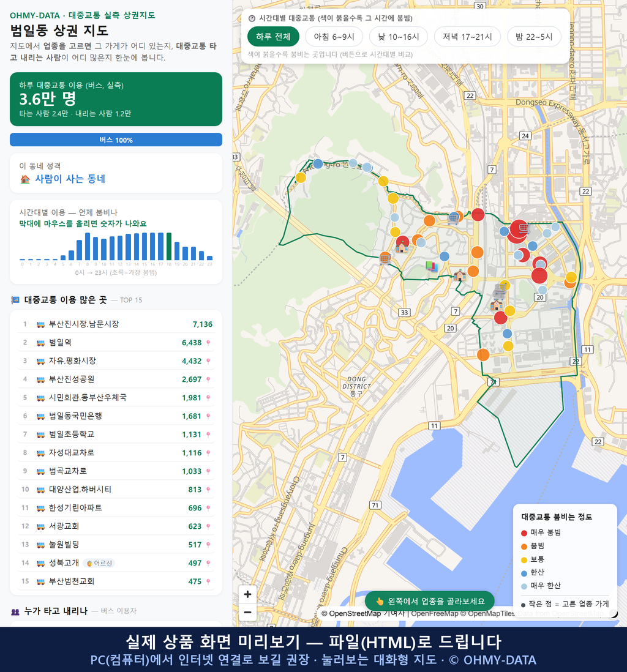627x672 pixels.
Task: Click the orange basket cart map icon
Action: 385,258
